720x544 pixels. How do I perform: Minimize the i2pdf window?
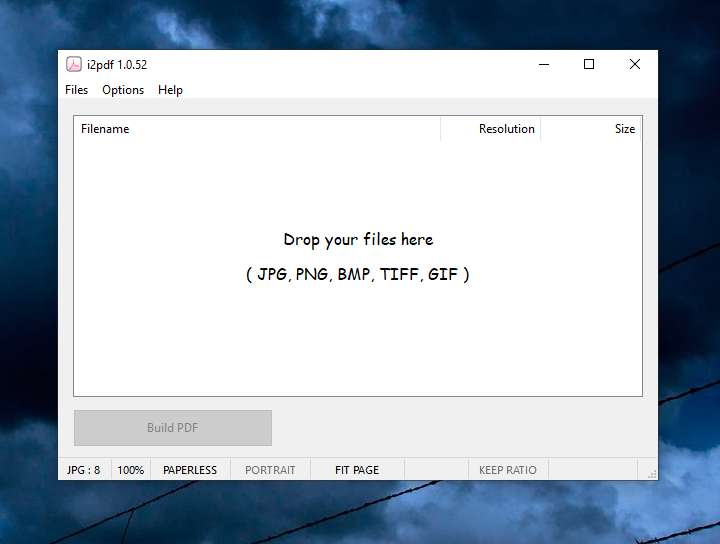click(x=544, y=64)
